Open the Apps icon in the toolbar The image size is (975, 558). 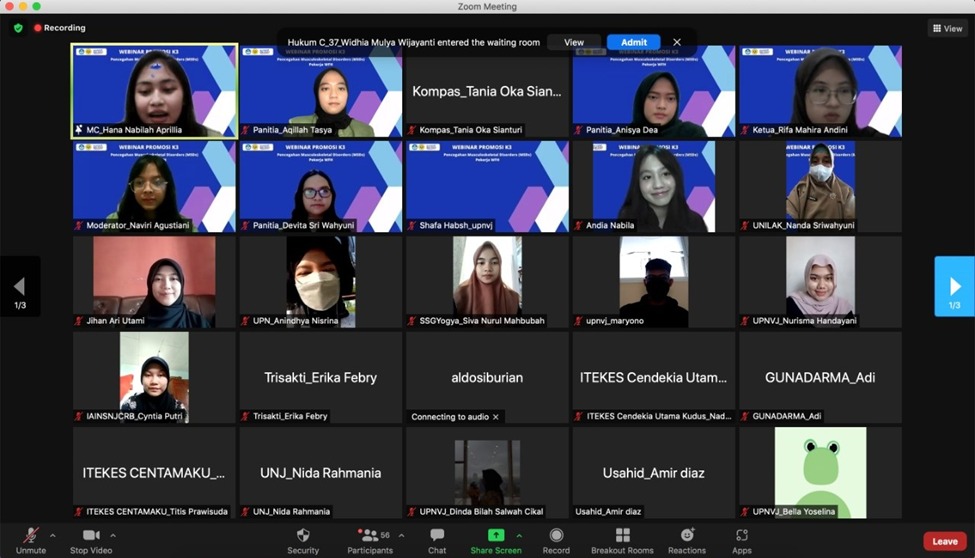pos(741,536)
